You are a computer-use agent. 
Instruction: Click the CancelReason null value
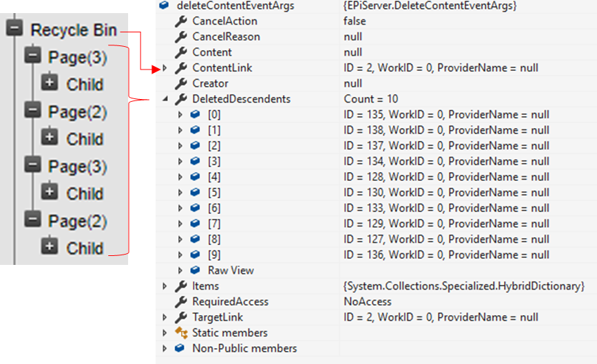point(353,36)
